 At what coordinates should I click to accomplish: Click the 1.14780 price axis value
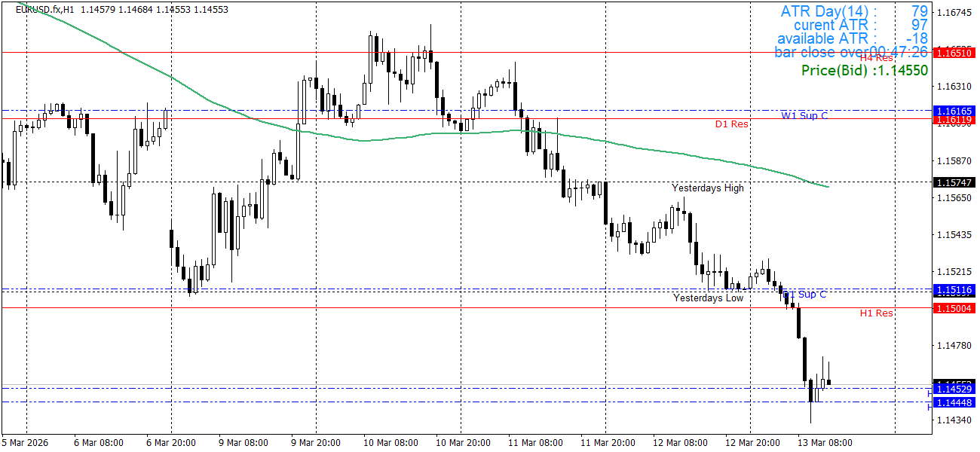954,346
